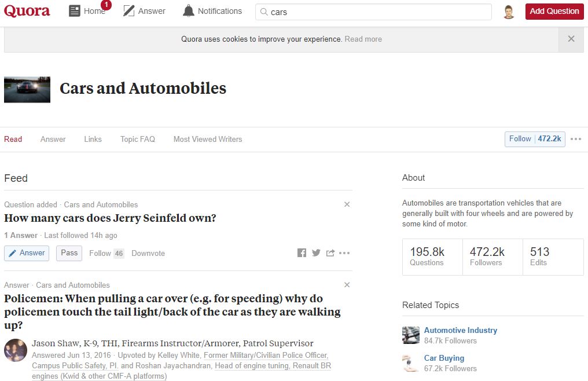Dismiss the cookie notice banner
588x381 pixels.
[571, 39]
